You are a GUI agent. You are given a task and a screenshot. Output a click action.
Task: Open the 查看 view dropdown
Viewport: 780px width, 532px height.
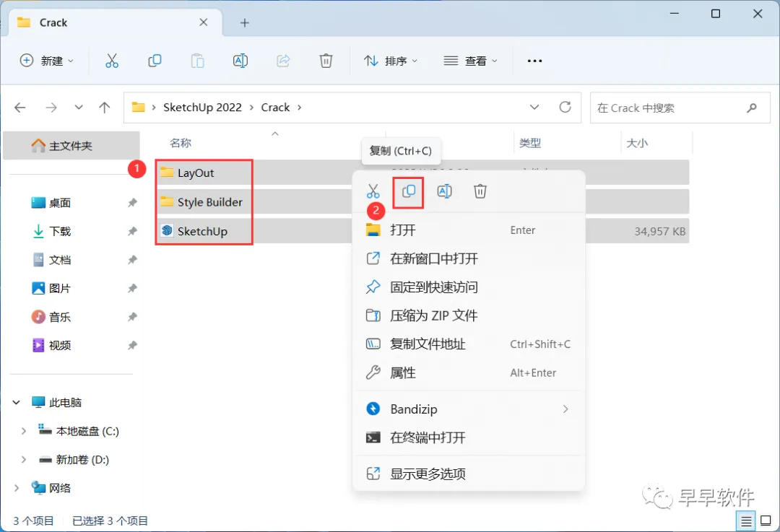click(471, 61)
